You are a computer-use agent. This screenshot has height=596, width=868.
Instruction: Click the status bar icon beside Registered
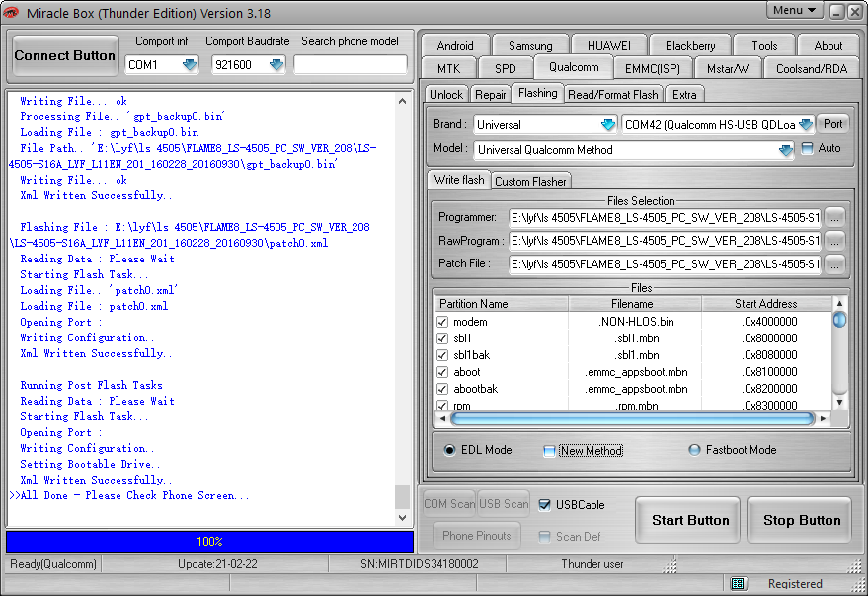[x=739, y=584]
